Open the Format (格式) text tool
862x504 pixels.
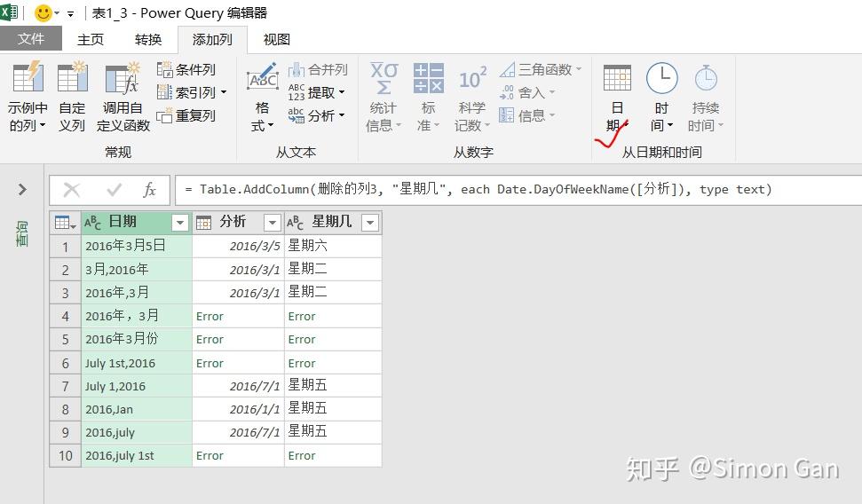262,96
